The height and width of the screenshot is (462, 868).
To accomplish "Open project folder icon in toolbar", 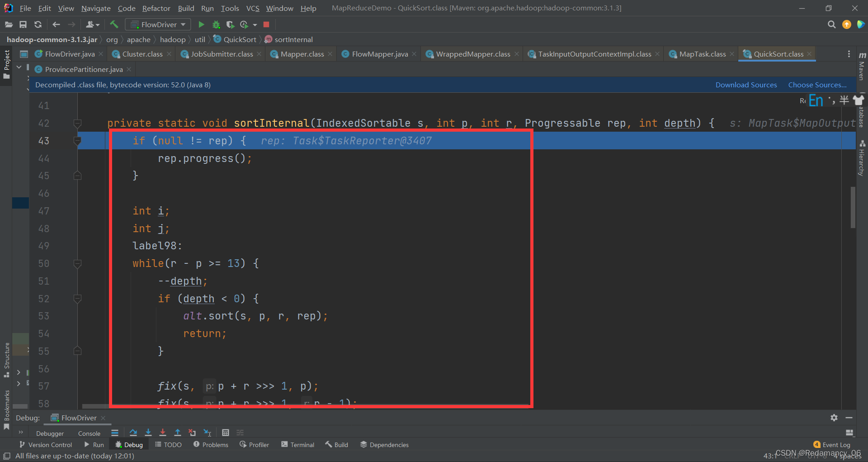I will pos(9,24).
